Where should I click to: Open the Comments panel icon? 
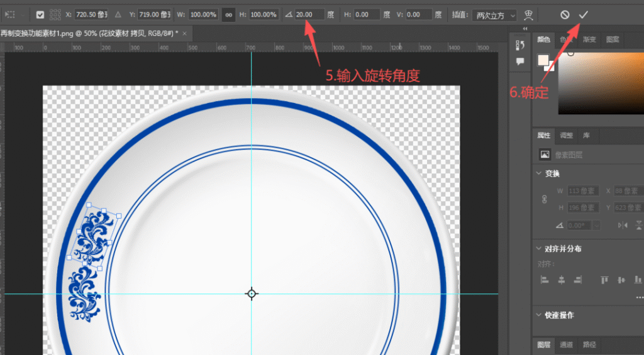click(x=520, y=62)
